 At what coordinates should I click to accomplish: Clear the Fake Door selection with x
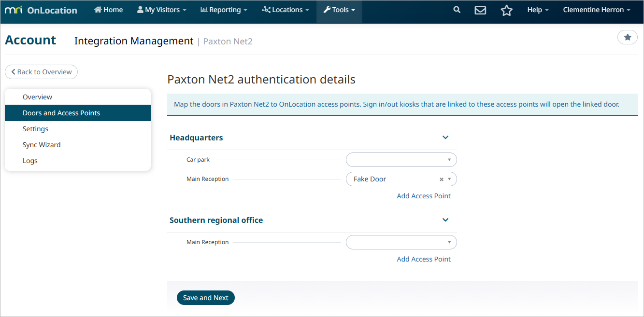(441, 179)
